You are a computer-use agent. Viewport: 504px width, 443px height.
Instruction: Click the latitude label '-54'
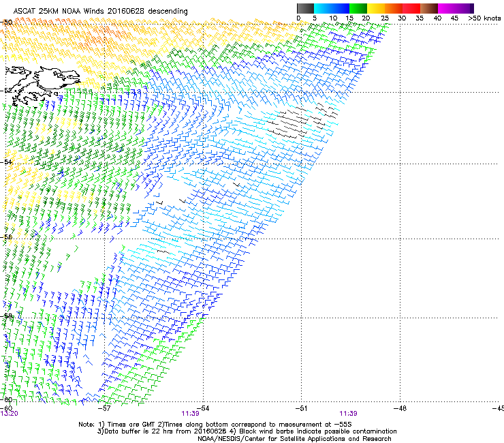pyautogui.click(x=6, y=162)
